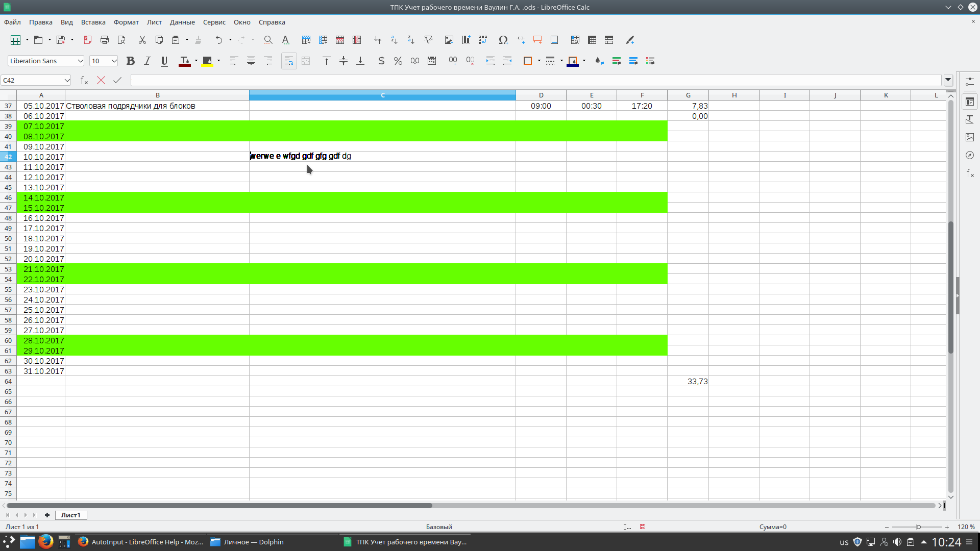Click the Function Wizard icon

click(x=84, y=80)
